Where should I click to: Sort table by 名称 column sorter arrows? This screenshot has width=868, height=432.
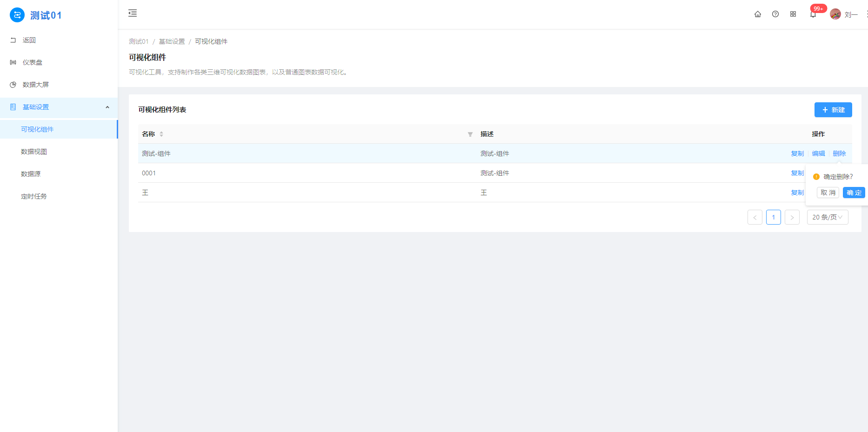(161, 134)
